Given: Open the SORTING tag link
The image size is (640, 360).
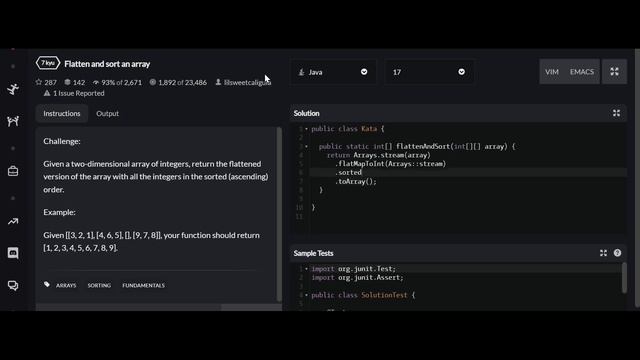Looking at the screenshot, I should click(x=99, y=285).
